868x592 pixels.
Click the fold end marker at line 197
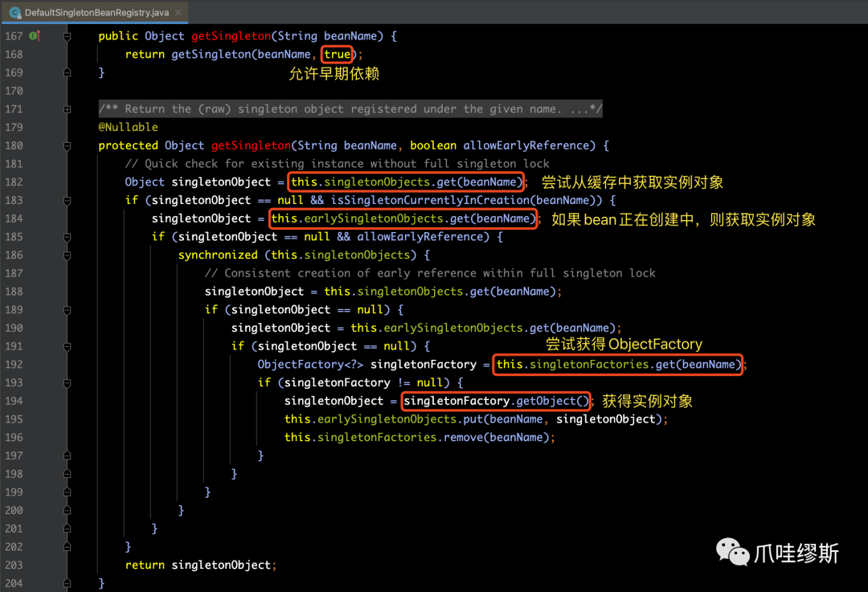67,455
